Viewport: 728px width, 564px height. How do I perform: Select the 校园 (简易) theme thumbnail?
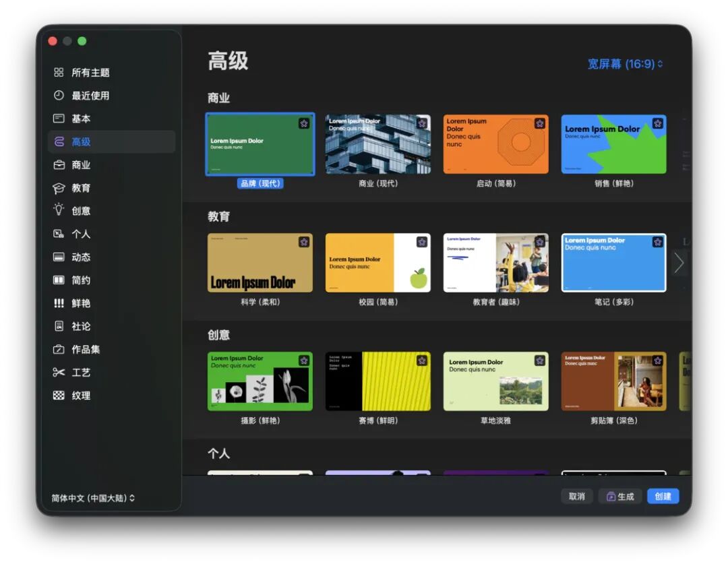[378, 263]
